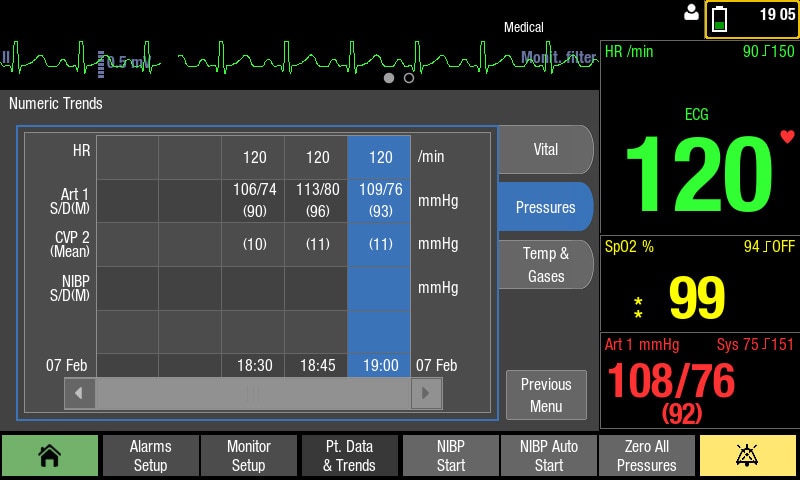Switch to the first waveform page dot
Image resolution: width=800 pixels, height=480 pixels.
[x=389, y=78]
